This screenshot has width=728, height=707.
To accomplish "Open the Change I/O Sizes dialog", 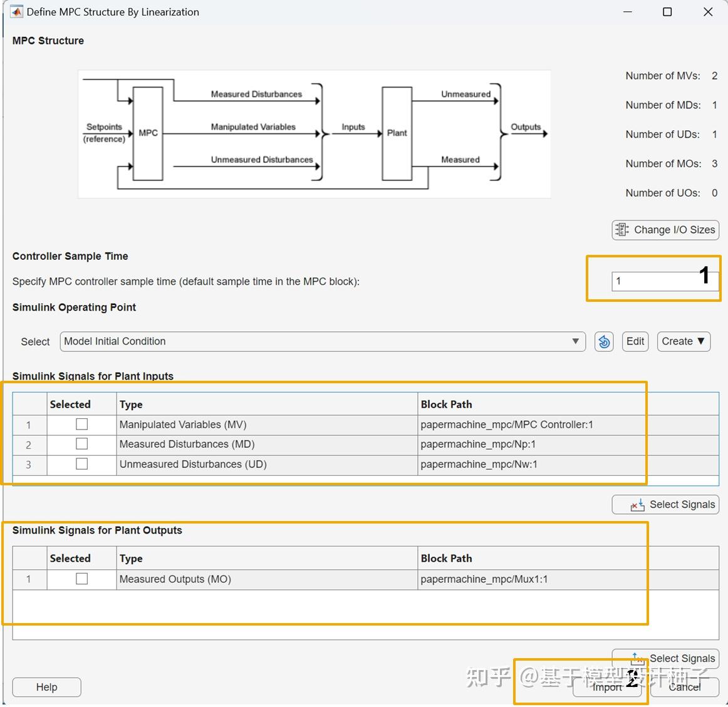I will [x=664, y=230].
